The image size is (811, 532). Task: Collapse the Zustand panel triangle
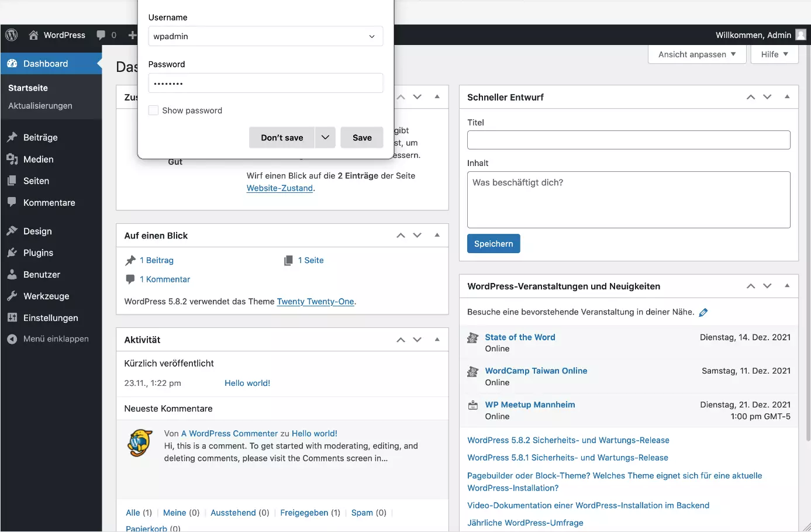[x=437, y=96]
